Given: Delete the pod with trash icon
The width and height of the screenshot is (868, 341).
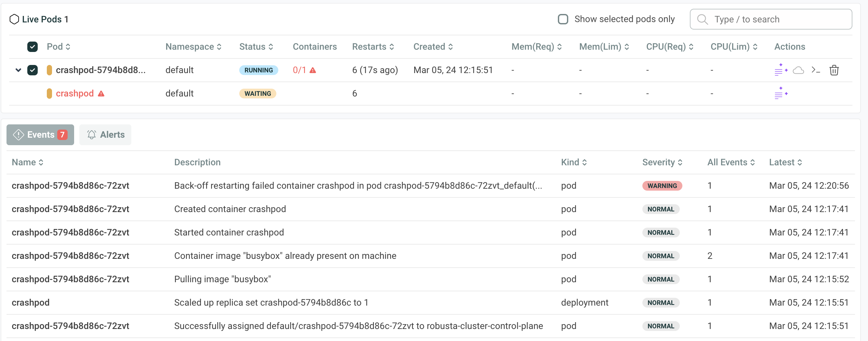Looking at the screenshot, I should (x=834, y=70).
